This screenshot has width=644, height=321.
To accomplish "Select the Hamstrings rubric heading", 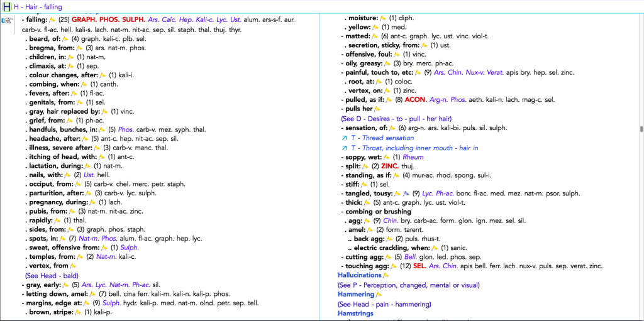I will (x=355, y=313).
